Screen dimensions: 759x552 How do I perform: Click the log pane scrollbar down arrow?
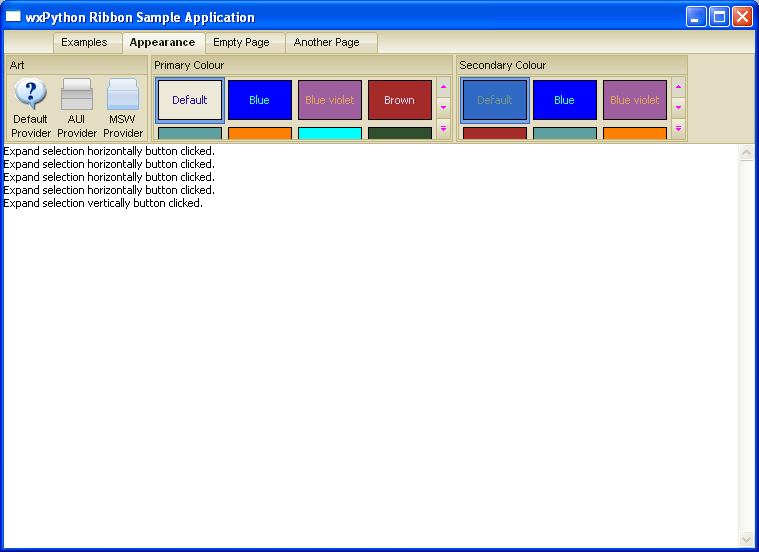746,540
